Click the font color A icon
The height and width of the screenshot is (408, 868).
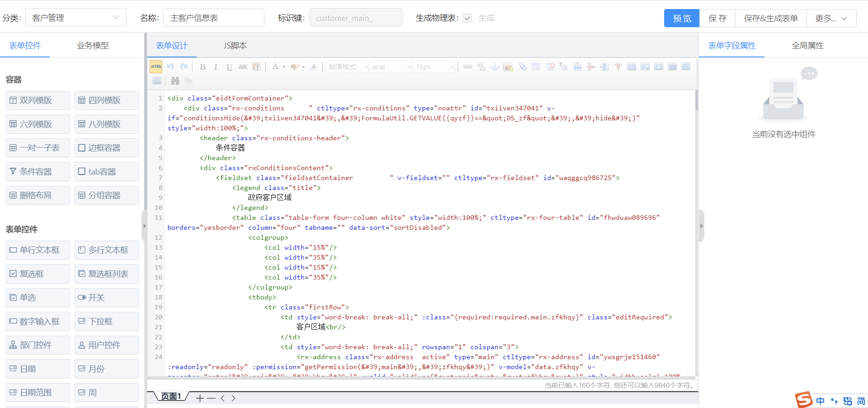pos(275,66)
